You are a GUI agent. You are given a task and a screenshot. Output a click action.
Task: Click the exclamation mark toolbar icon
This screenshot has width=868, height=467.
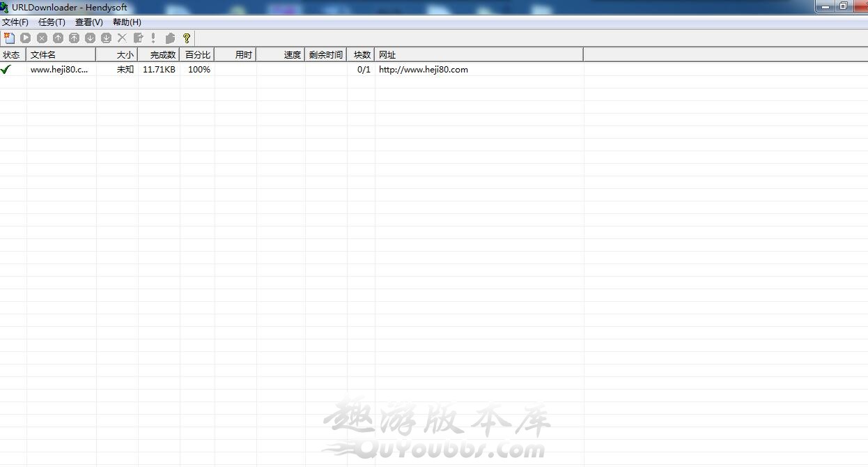point(153,38)
